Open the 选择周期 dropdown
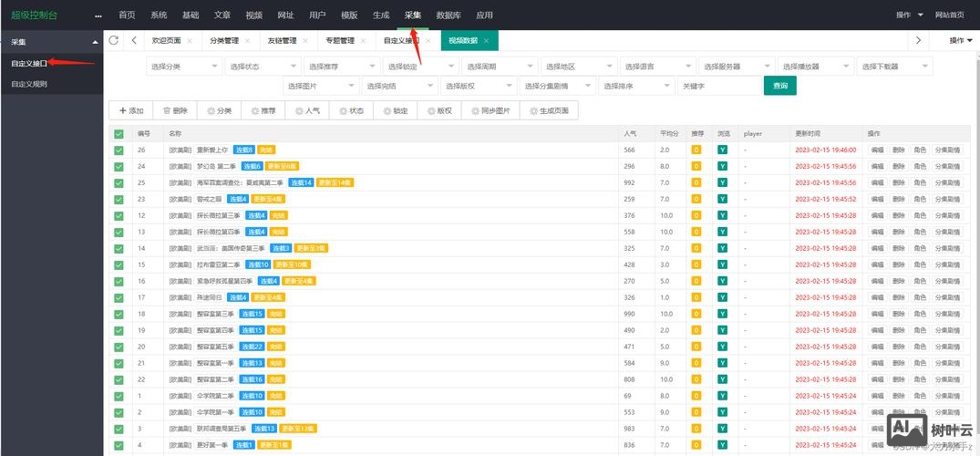 coord(500,67)
